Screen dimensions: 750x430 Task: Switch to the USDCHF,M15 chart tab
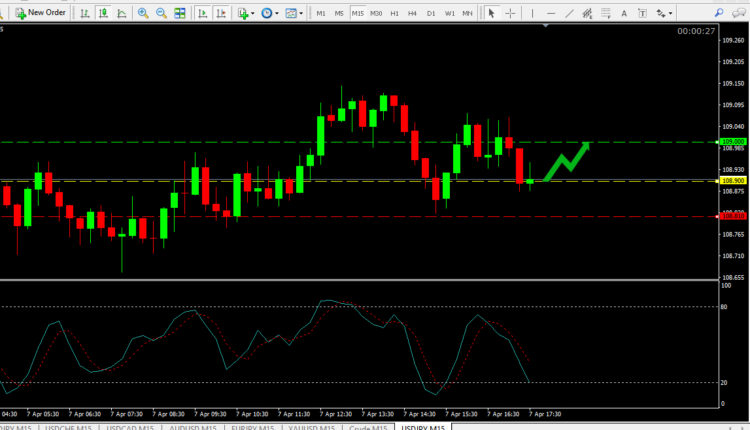click(x=68, y=427)
